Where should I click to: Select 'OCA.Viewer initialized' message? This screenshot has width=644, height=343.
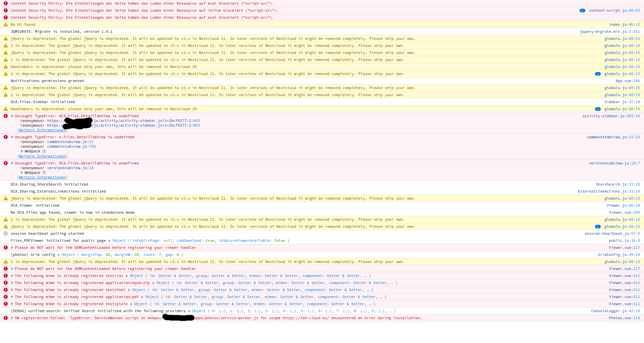click(35, 205)
